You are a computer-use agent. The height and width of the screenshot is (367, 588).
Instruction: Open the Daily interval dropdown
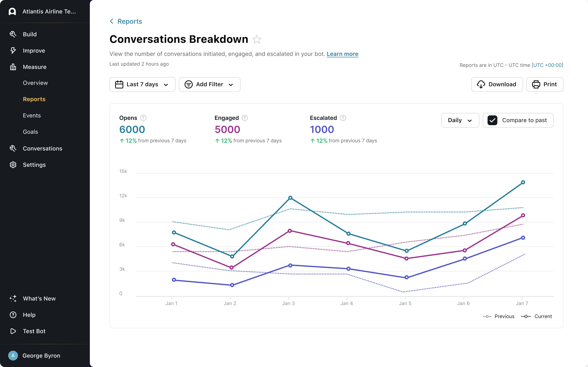460,120
